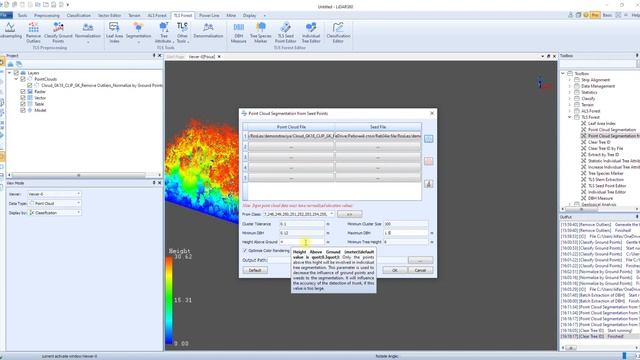Click the Cancel button in dialog
This screenshot has width=640, height=360.
[x=420, y=270]
